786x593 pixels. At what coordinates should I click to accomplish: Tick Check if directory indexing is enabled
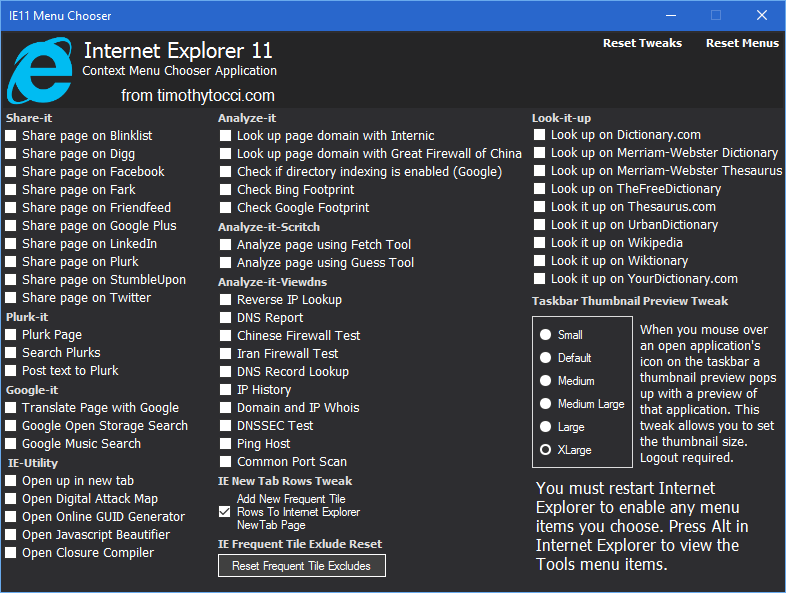(x=226, y=172)
